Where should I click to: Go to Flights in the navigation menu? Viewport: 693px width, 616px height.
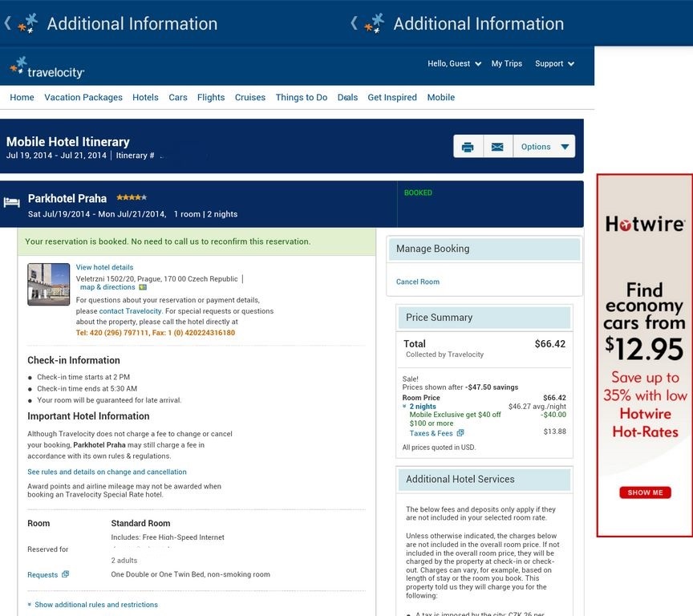[211, 97]
